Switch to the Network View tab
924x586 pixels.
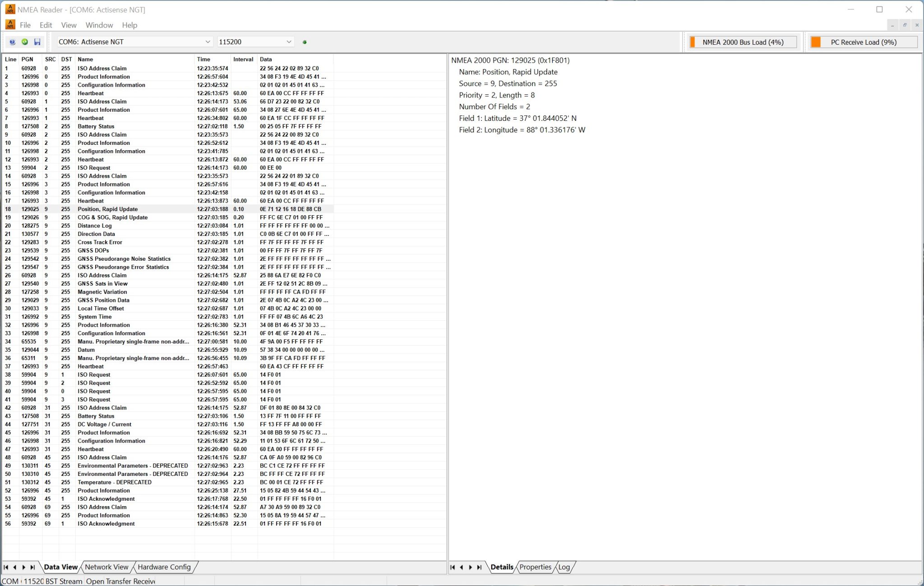[106, 567]
